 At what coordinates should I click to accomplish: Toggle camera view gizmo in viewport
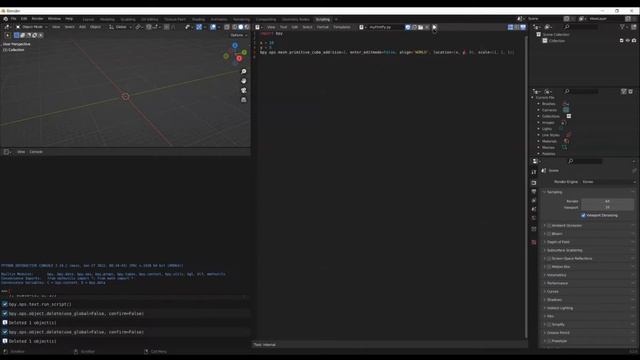[x=244, y=90]
